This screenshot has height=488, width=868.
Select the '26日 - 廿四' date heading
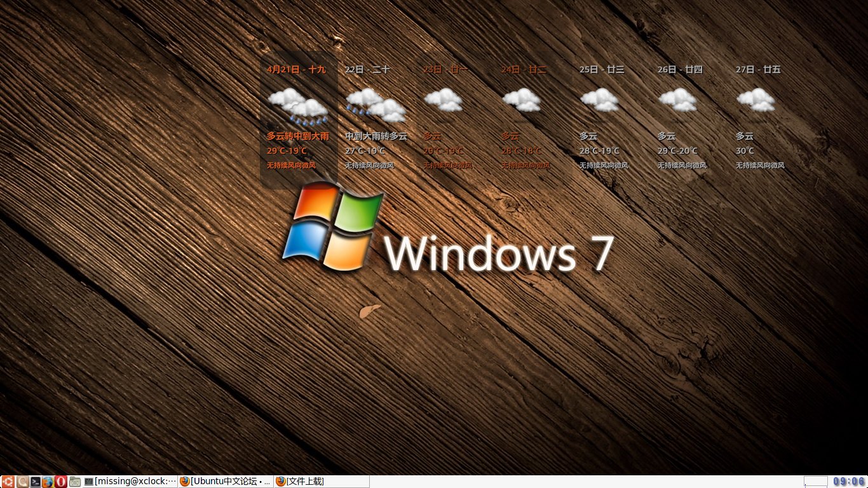point(680,69)
